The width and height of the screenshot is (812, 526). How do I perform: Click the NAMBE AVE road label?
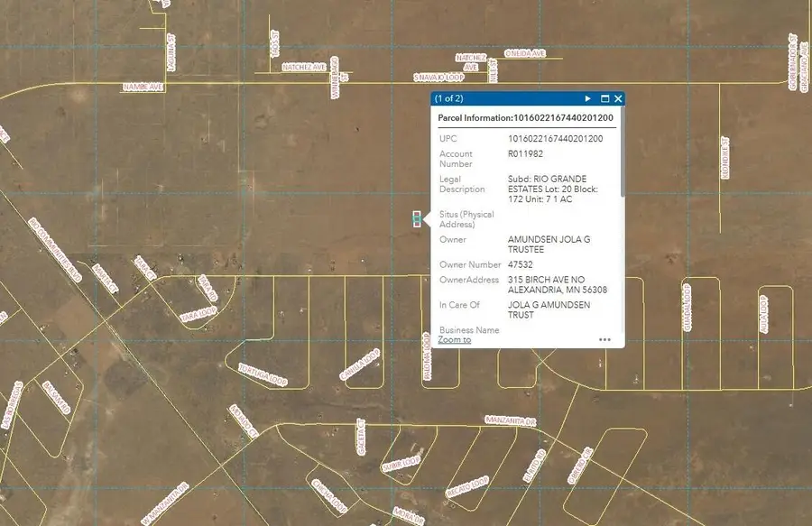[143, 87]
